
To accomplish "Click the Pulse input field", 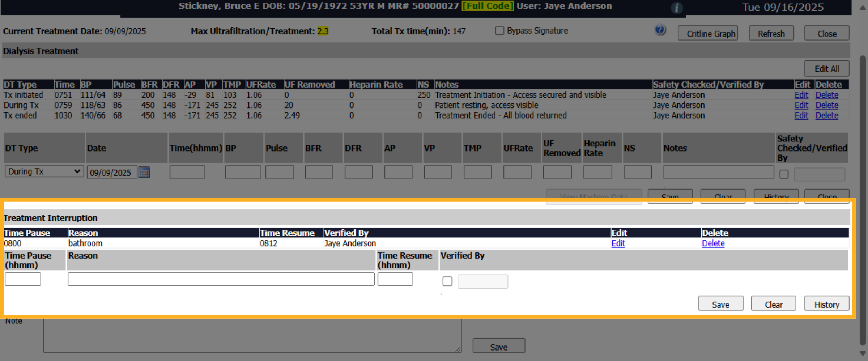I will pyautogui.click(x=280, y=172).
